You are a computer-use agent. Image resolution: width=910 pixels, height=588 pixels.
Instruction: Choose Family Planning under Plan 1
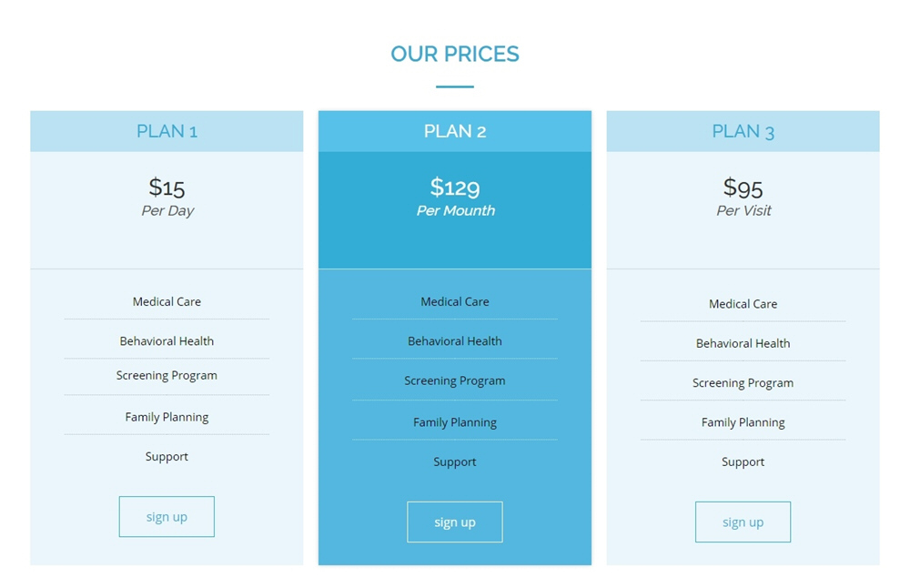tap(167, 417)
